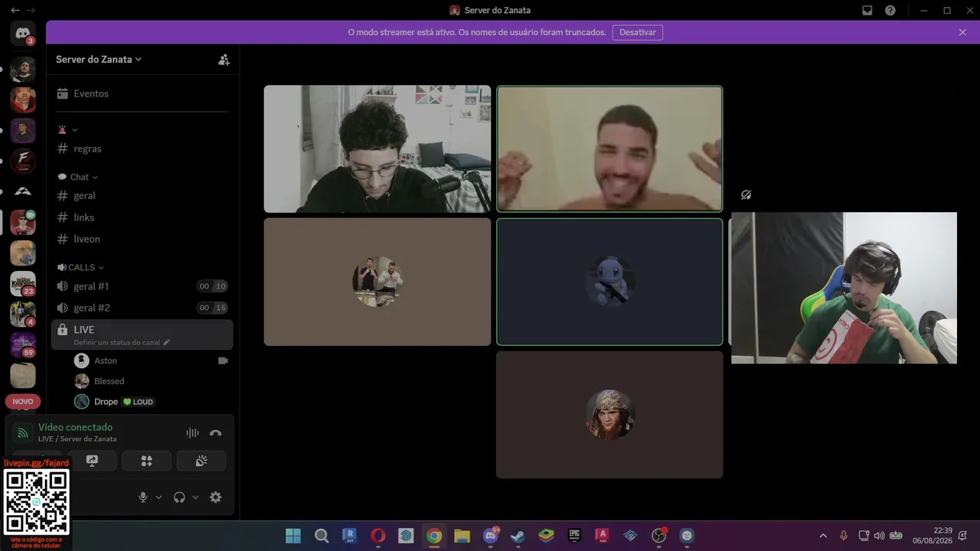Click the Desativar streamer mode button
This screenshot has width=980, height=551.
[x=638, y=32]
